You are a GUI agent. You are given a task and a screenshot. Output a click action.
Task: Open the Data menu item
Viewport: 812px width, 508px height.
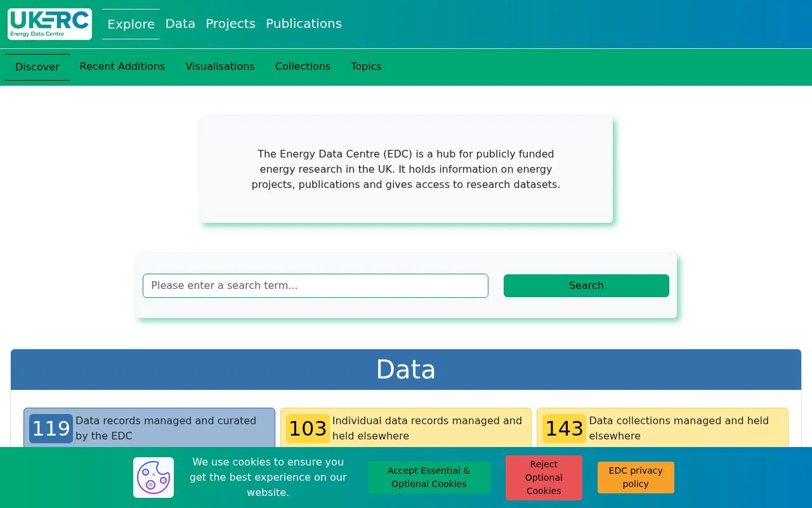tap(180, 23)
